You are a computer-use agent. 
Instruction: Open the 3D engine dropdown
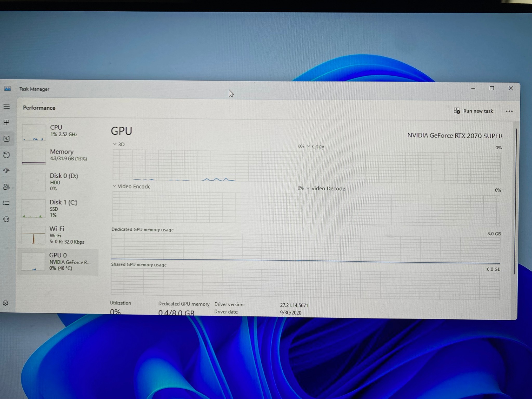pos(119,144)
